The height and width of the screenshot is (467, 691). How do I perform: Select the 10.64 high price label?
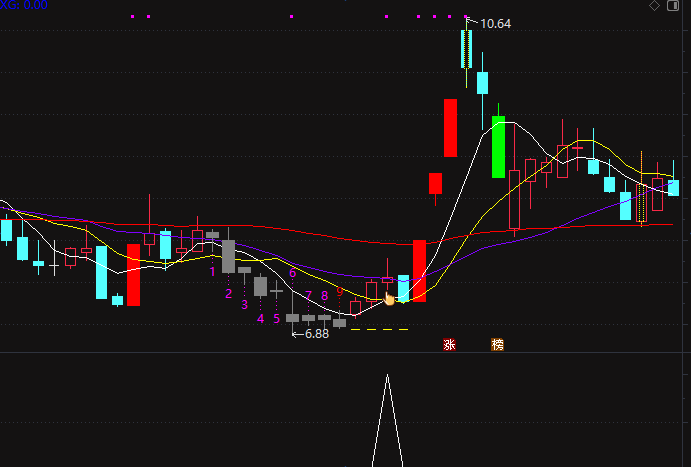495,23
